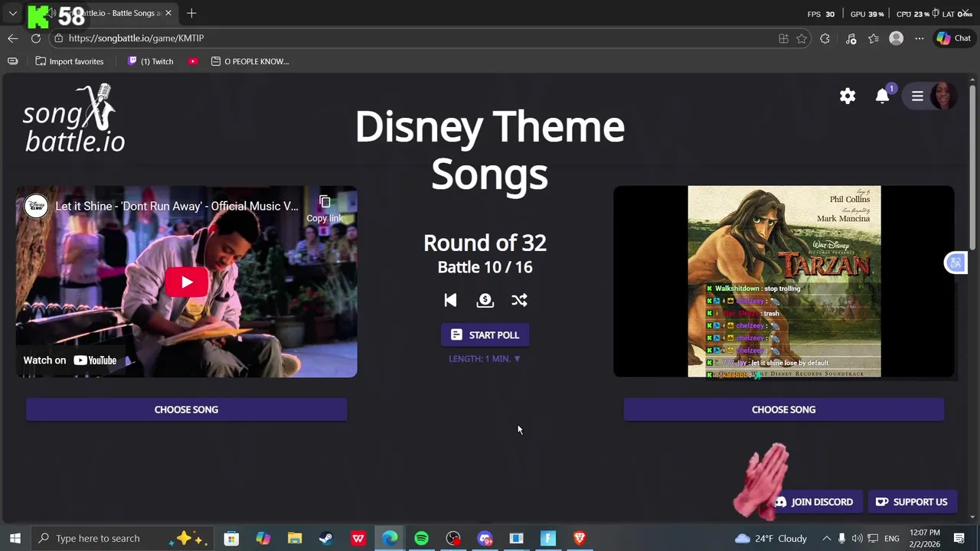Open browser extensions puzzle icon
The height and width of the screenshot is (551, 980).
(x=825, y=38)
